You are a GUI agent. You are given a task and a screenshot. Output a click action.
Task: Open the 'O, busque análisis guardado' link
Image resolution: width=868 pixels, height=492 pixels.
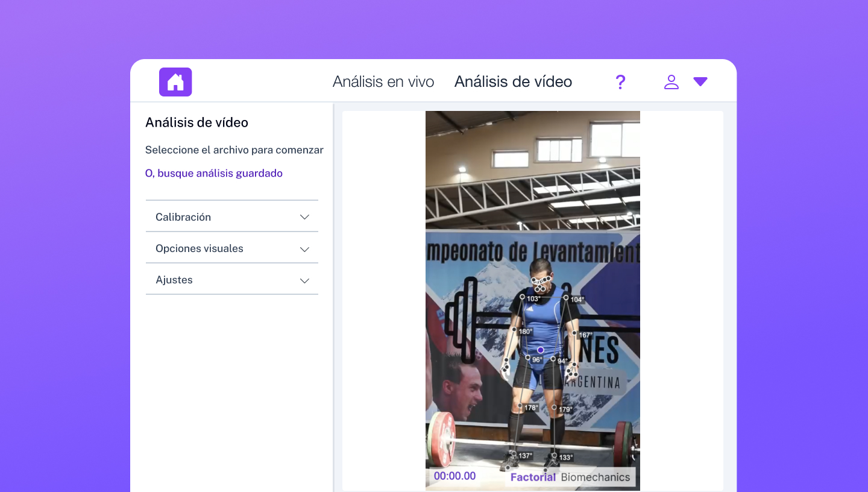[x=214, y=173]
